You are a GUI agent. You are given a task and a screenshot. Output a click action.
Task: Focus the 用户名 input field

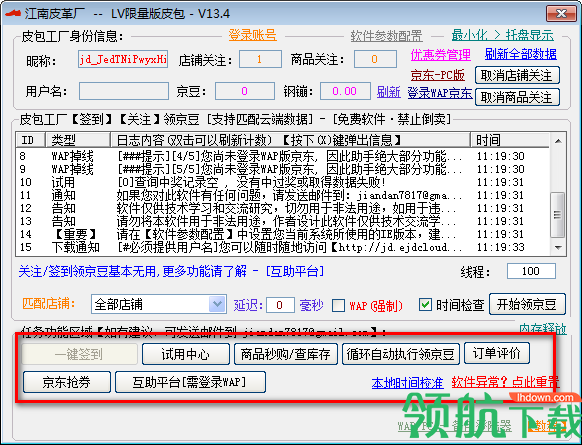click(x=124, y=91)
